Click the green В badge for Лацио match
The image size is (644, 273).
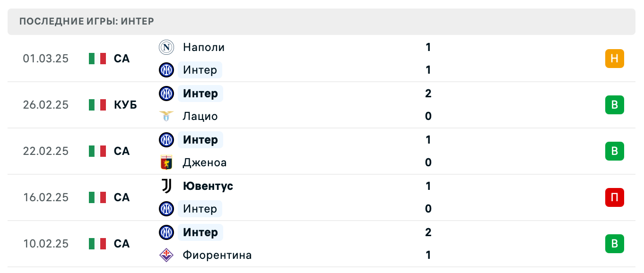[x=614, y=105]
